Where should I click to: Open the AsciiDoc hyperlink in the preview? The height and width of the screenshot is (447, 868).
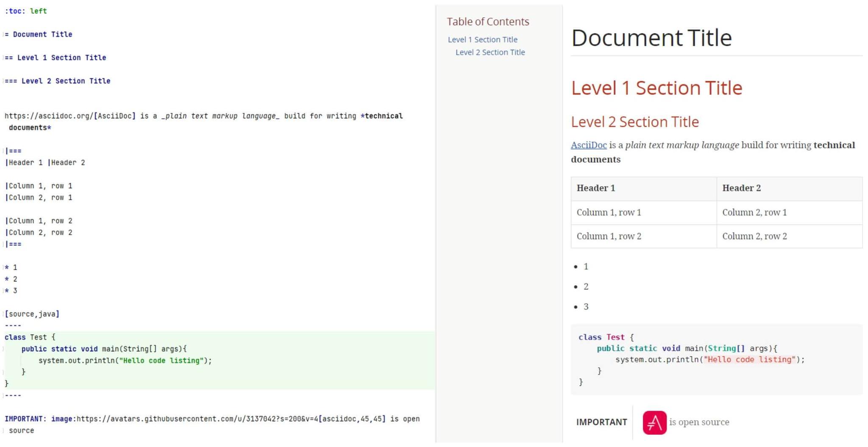tap(588, 144)
